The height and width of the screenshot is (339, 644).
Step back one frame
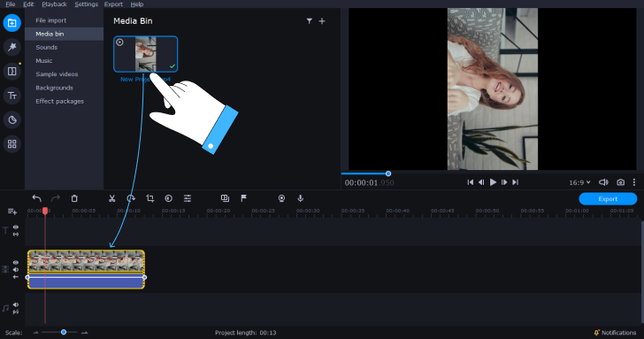[x=481, y=182]
